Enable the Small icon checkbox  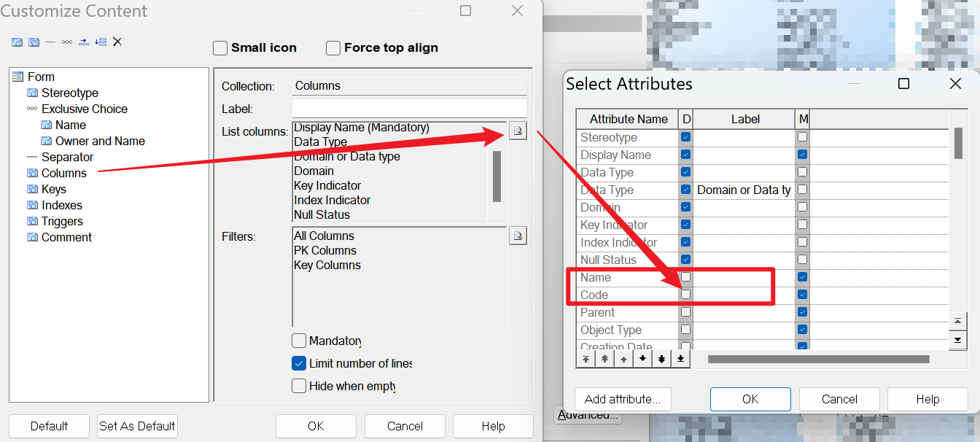(220, 48)
